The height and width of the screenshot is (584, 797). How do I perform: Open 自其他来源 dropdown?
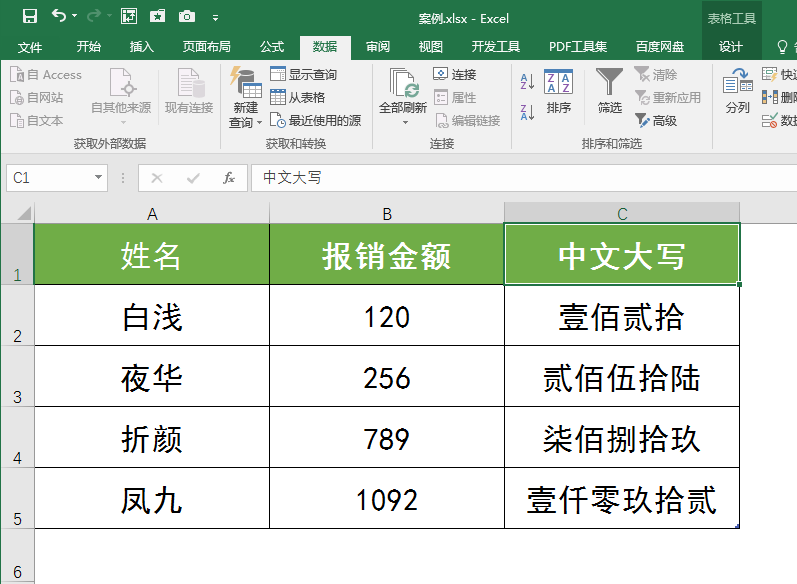coord(121,97)
